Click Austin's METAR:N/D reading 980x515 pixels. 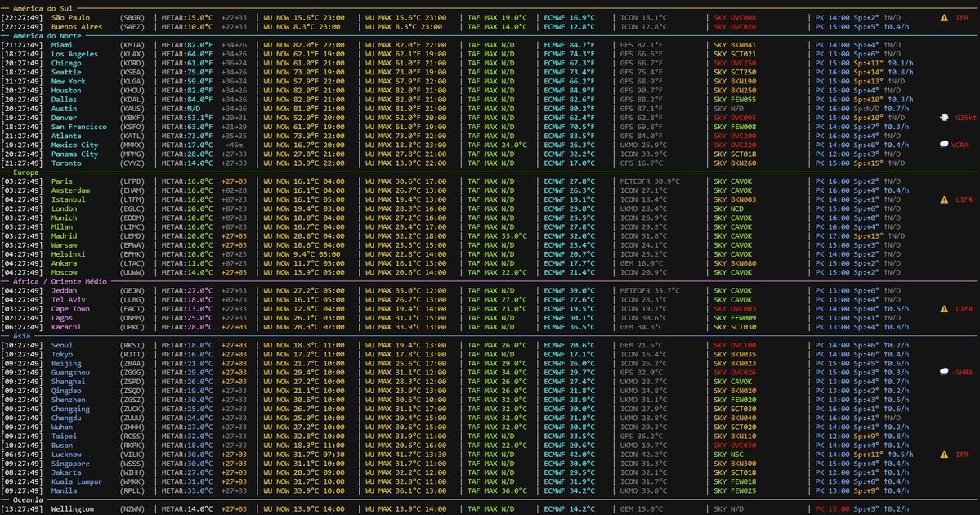181,109
